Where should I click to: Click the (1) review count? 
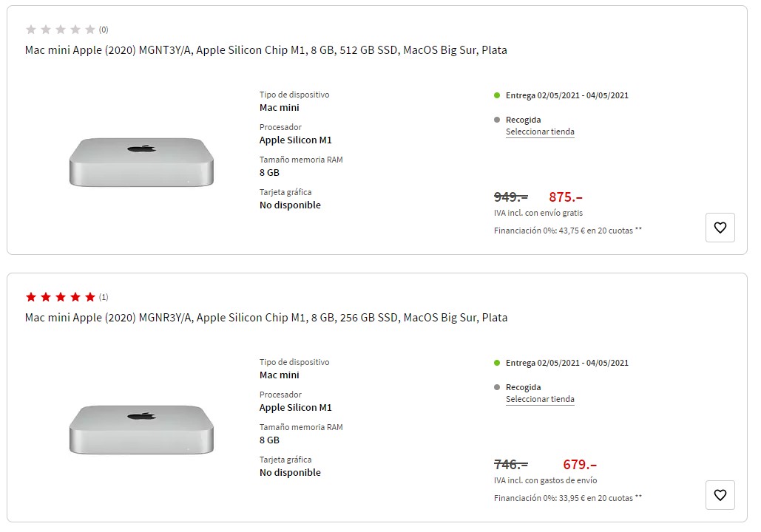104,297
